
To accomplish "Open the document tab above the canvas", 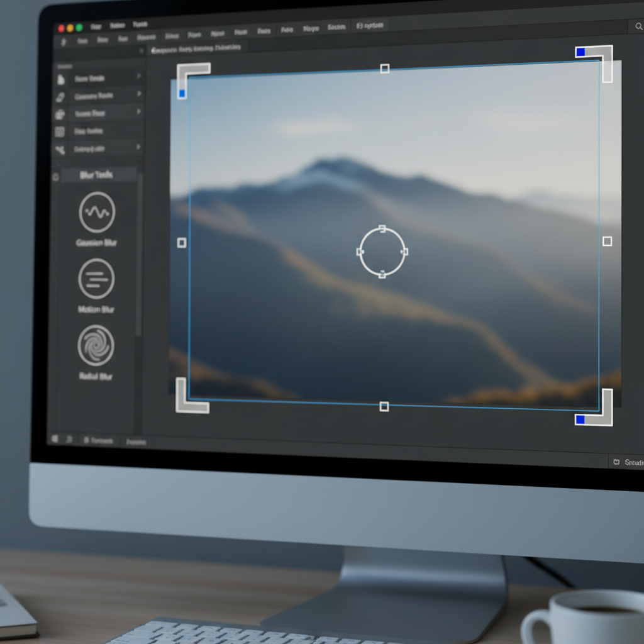I will (196, 48).
